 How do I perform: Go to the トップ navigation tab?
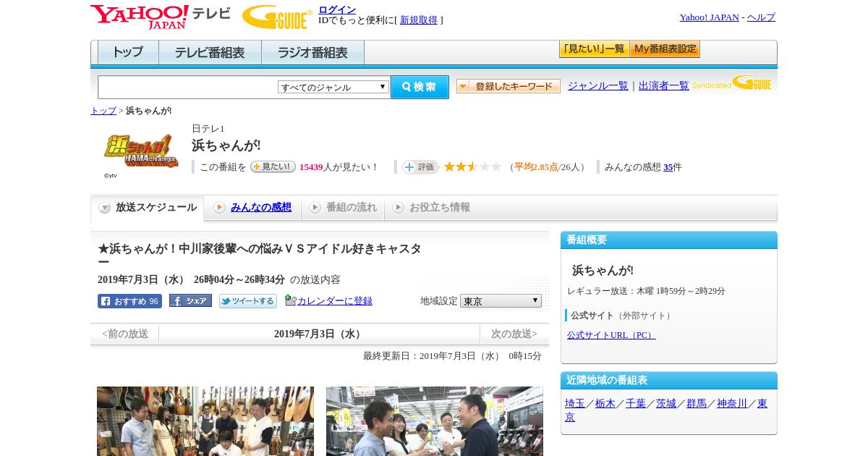coord(128,53)
